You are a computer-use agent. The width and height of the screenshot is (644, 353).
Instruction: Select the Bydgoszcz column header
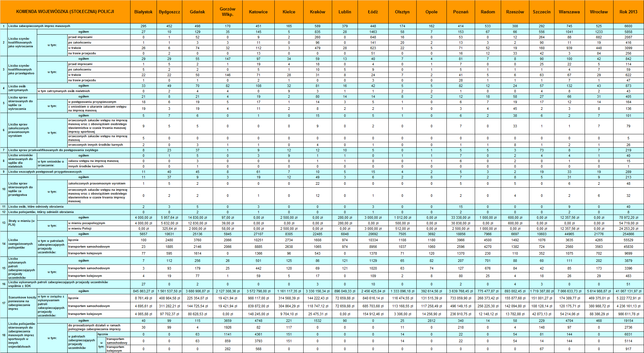[x=169, y=12]
